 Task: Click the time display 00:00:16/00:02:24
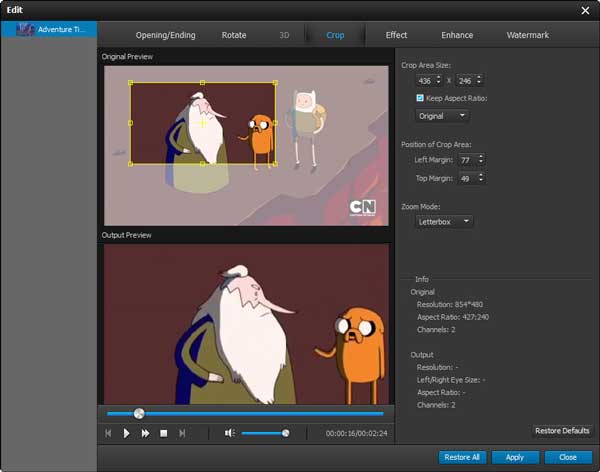click(x=356, y=433)
